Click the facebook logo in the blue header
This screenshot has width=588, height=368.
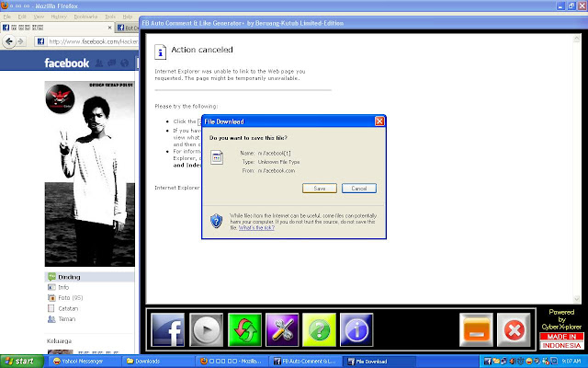[x=67, y=63]
